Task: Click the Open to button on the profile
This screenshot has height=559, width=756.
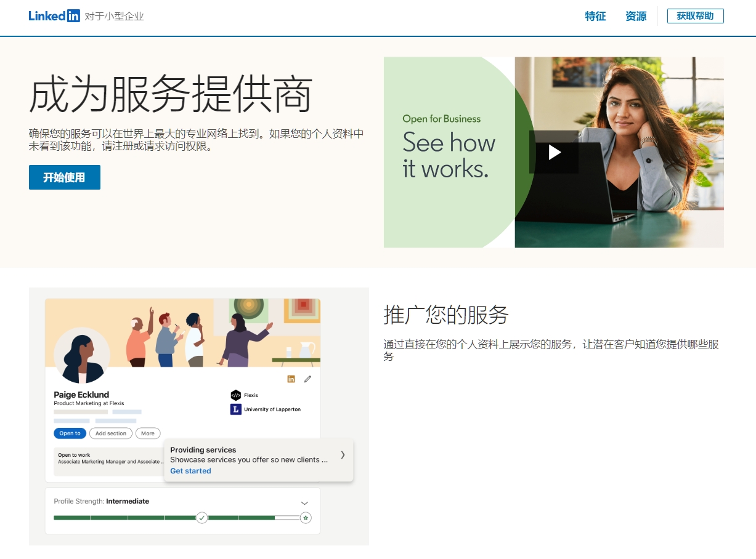Action: coord(70,433)
